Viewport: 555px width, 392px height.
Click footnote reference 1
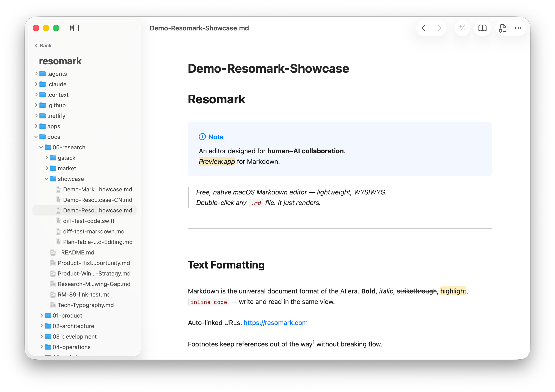[x=313, y=342]
